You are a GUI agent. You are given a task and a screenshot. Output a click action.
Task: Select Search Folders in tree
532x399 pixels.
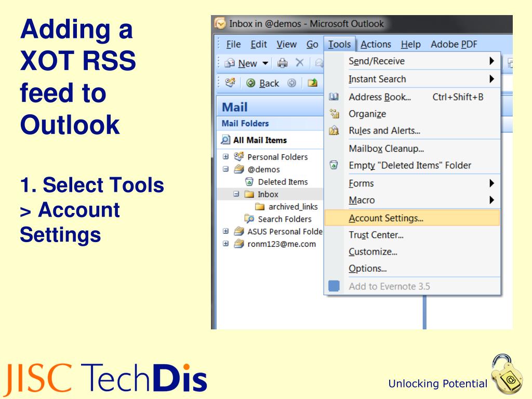284,219
